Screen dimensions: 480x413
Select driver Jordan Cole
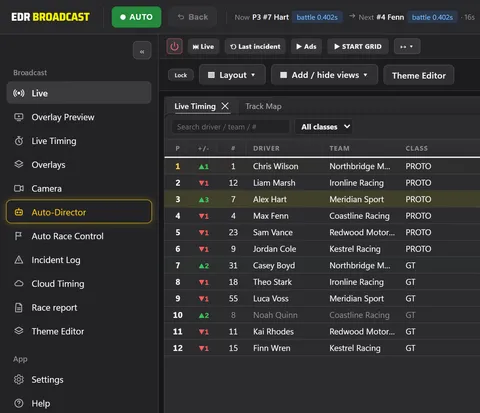(322, 249)
